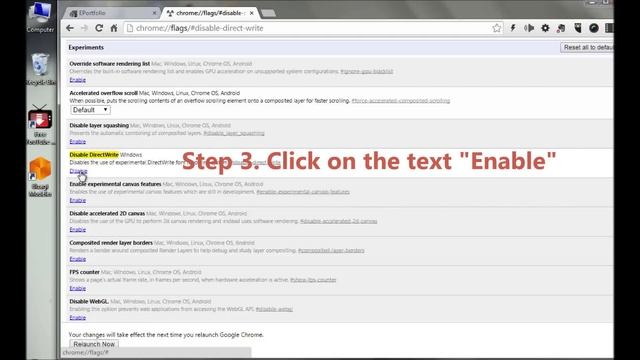This screenshot has height=360, width=640.
Task: Click highlighted Disable DirectWrite title
Action: tap(94, 155)
